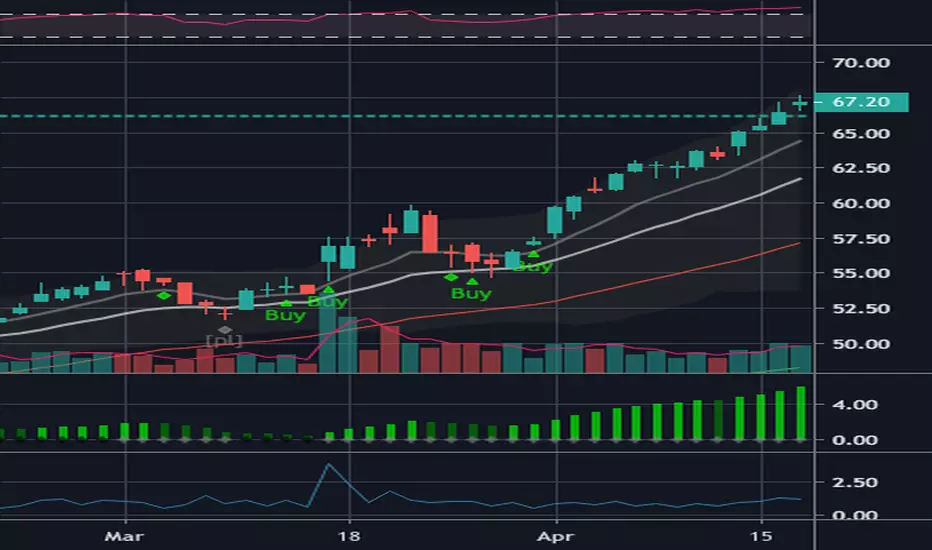Select the 52.50 price axis label
Viewport: 932px width, 550px height.
click(x=861, y=309)
